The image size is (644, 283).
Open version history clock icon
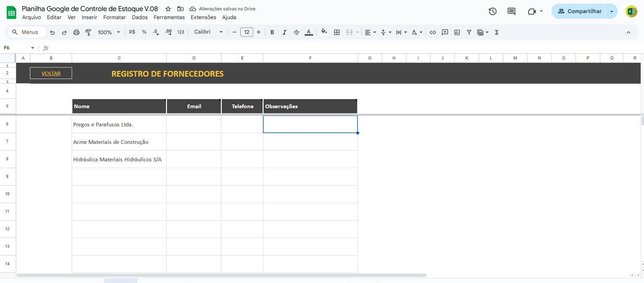493,11
